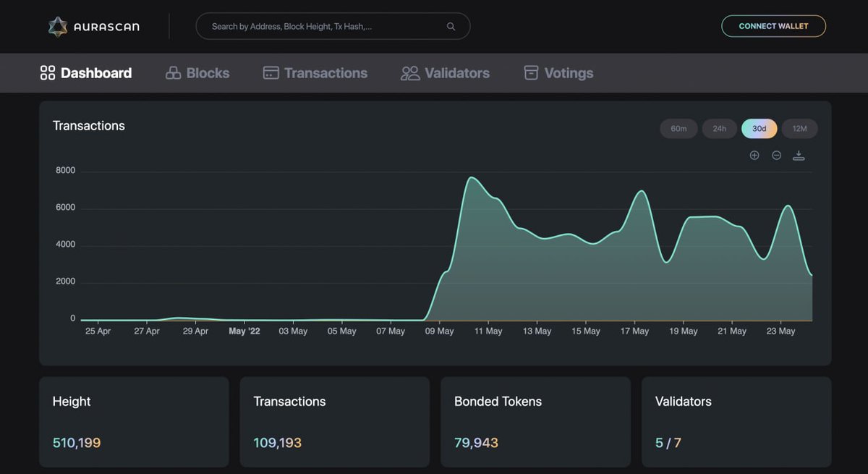Open the Validators tab
868x474 pixels.
(445, 73)
